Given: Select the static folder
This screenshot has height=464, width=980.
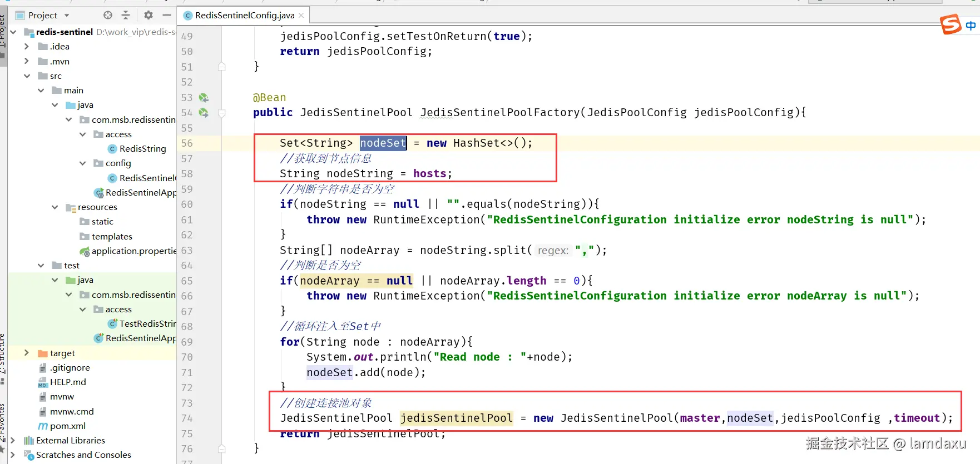Looking at the screenshot, I should coord(97,222).
